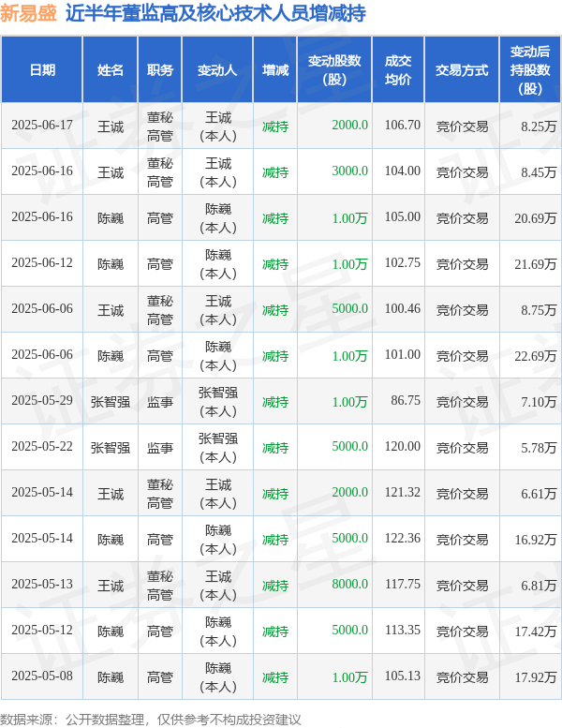The image size is (562, 728).
Task: Select the date cell 2025-06-17
Action: pos(42,126)
